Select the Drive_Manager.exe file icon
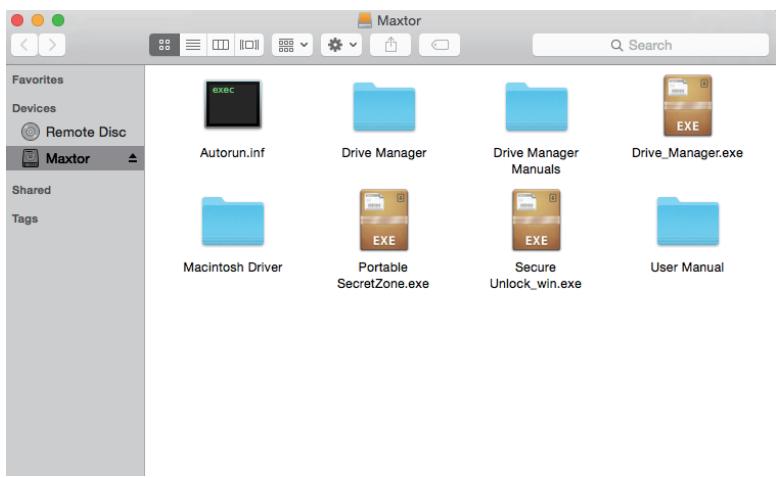Image resolution: width=782 pixels, height=478 pixels. pos(687,105)
